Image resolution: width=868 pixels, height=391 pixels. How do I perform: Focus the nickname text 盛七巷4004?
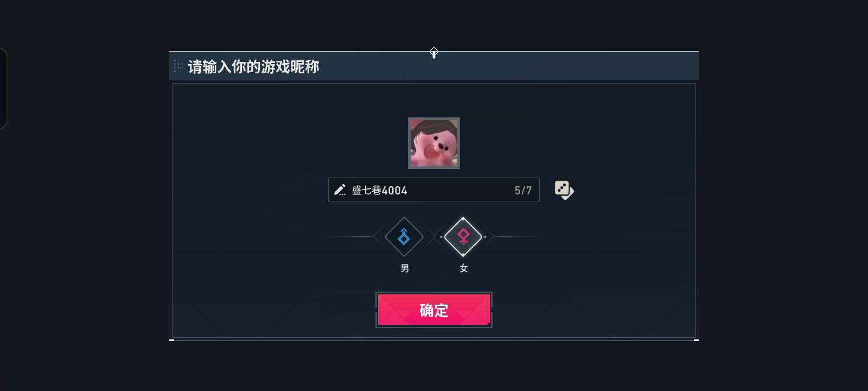pos(380,190)
